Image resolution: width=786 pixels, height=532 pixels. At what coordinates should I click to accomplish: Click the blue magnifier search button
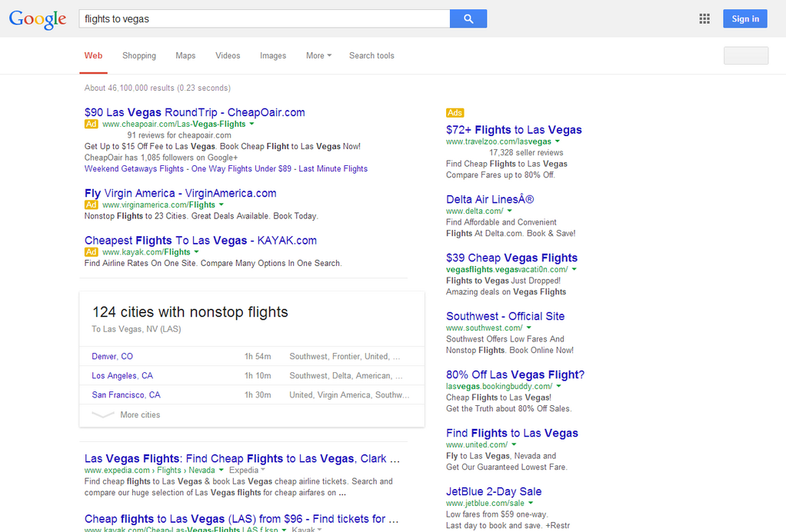[468, 19]
